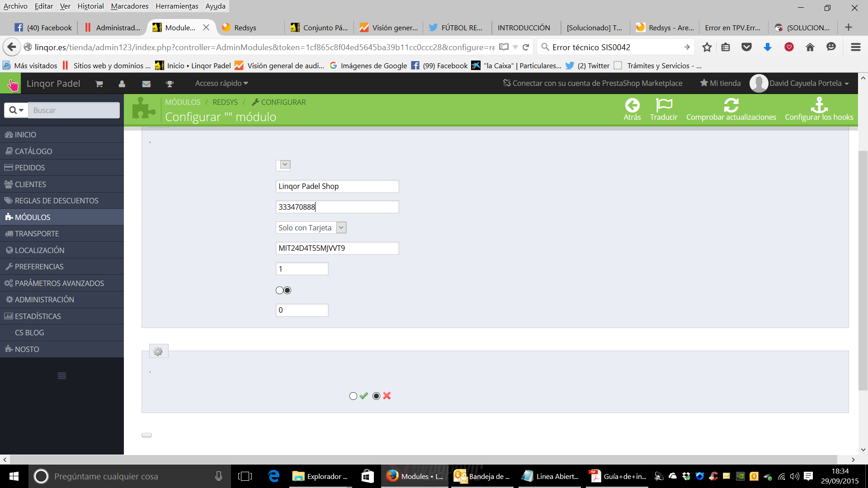Click the Firefox home toolbar icon
This screenshot has height=488, width=868.
pos(810,47)
